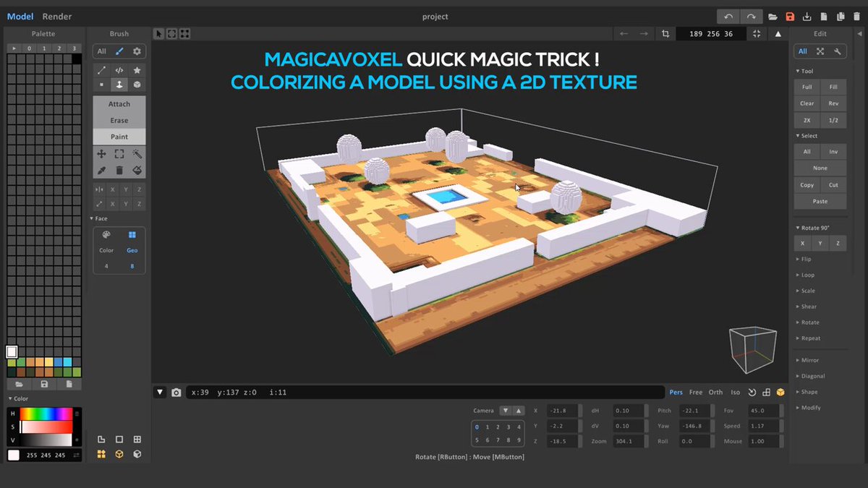Collapse the Select section

coord(807,136)
